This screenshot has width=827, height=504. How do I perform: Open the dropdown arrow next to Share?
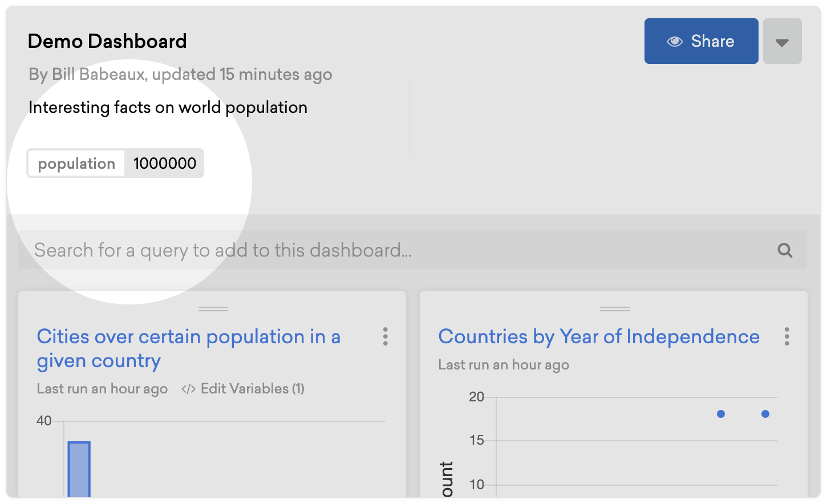coord(783,41)
